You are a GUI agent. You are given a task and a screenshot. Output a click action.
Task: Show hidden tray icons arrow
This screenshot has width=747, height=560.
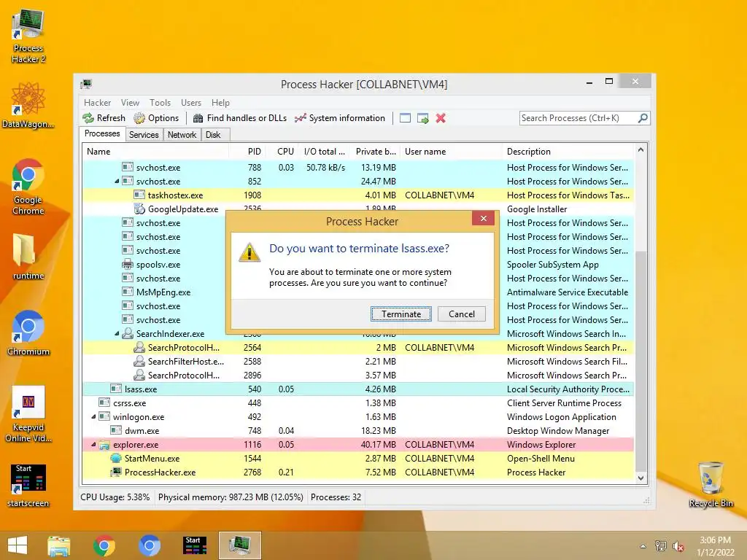643,547
